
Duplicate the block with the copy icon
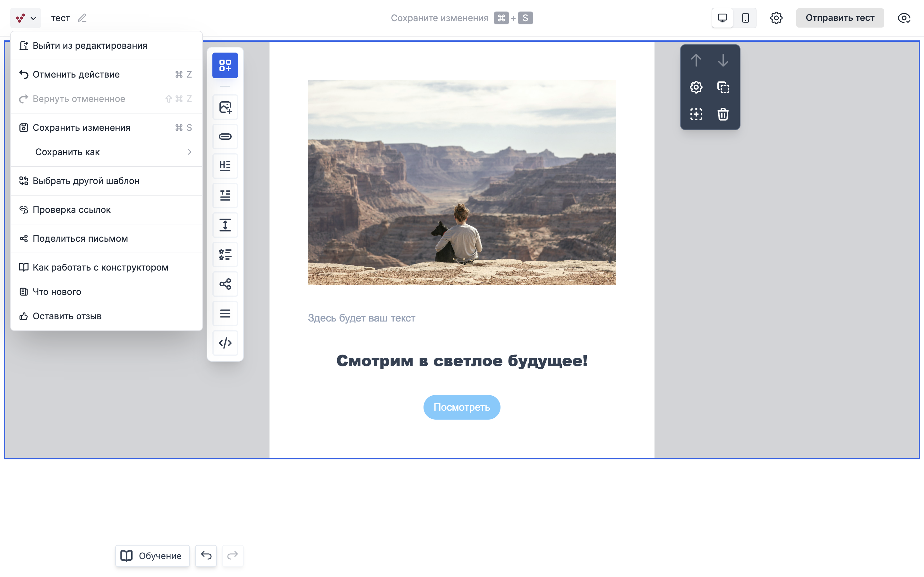(x=723, y=88)
